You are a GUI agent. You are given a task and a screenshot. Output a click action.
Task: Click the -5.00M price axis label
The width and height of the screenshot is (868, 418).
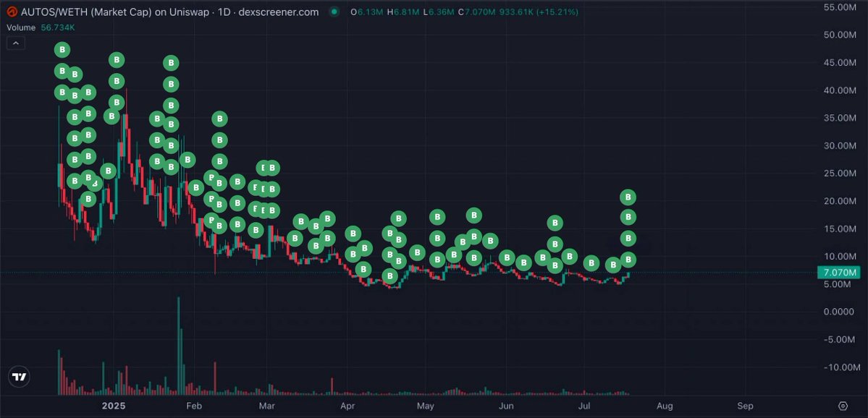(x=839, y=339)
